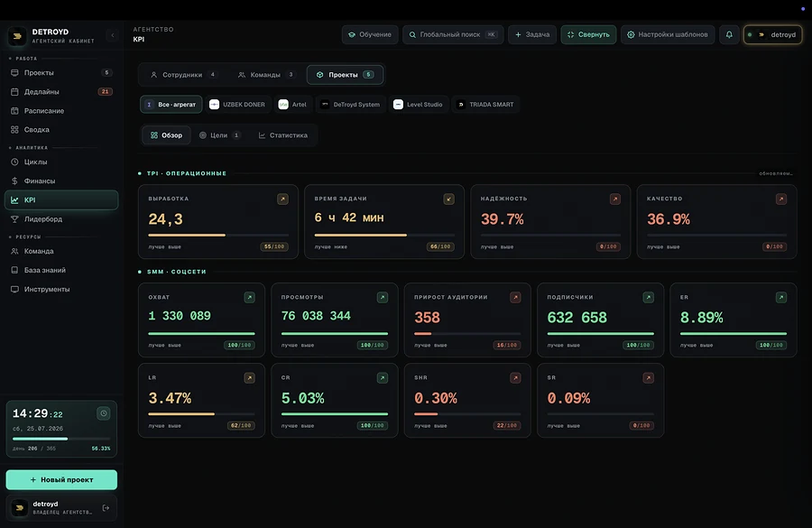
Task: Click the arrow icon on Качество card
Action: [781, 199]
